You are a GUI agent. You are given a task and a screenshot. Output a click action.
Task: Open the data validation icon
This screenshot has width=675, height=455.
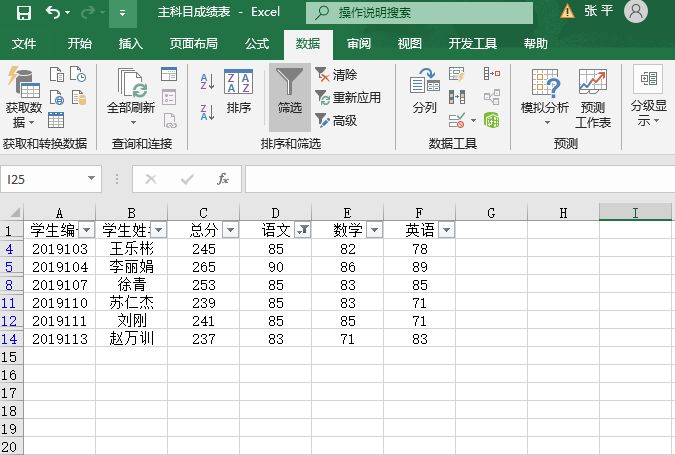coord(457,121)
